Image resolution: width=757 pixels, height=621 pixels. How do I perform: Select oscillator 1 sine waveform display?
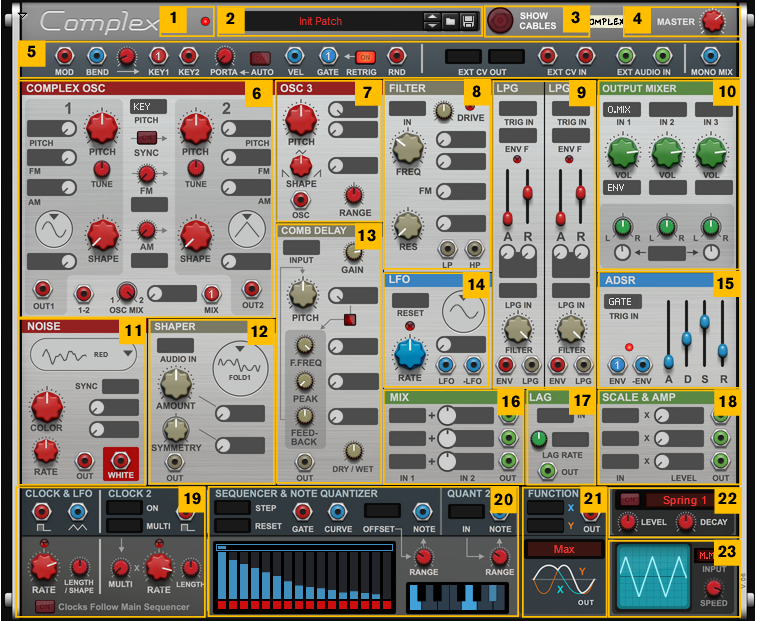click(x=54, y=229)
